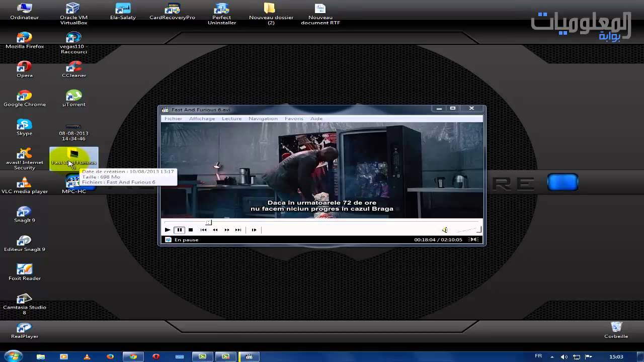Select the Skype desktop icon
Image resolution: width=644 pixels, height=362 pixels.
point(24,128)
